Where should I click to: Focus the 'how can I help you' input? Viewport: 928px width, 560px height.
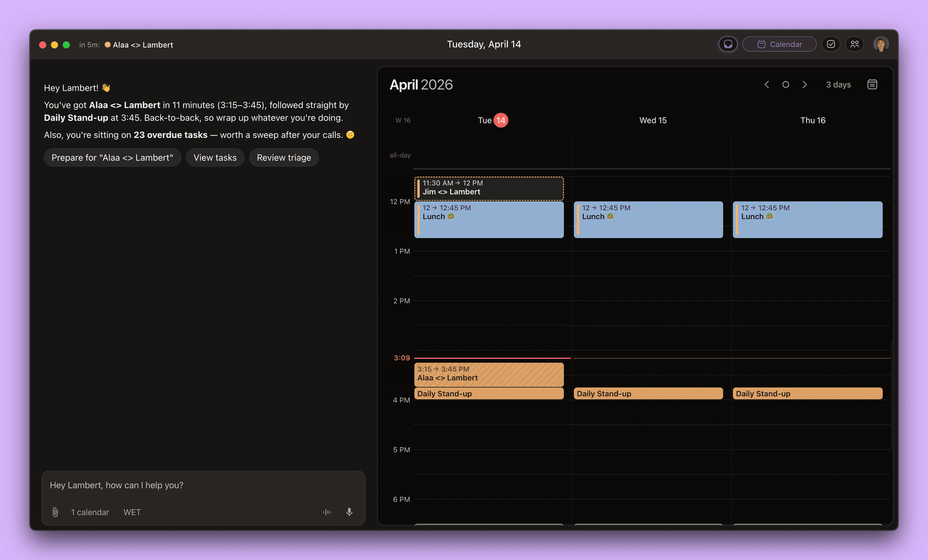pos(203,485)
